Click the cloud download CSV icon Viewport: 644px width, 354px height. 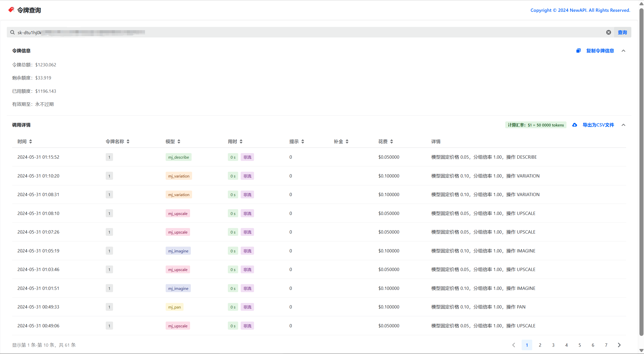pyautogui.click(x=575, y=125)
